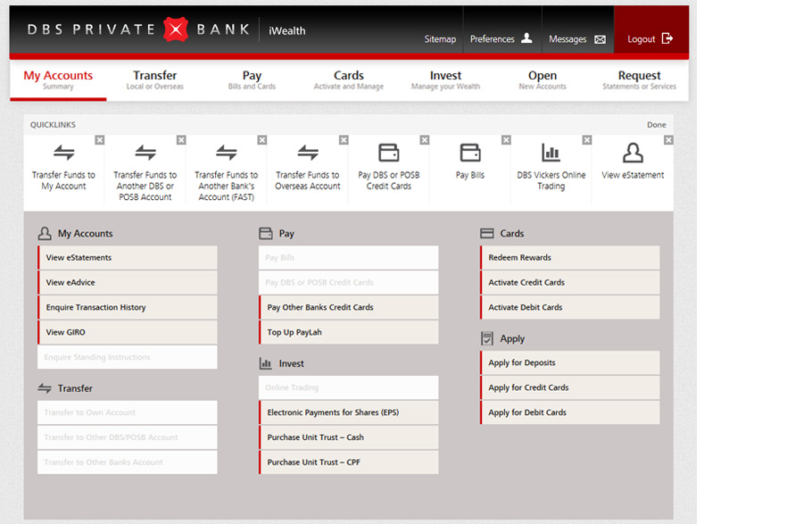Click Transfer Funds to Another Bank's Account (FAST) icon

[227, 153]
